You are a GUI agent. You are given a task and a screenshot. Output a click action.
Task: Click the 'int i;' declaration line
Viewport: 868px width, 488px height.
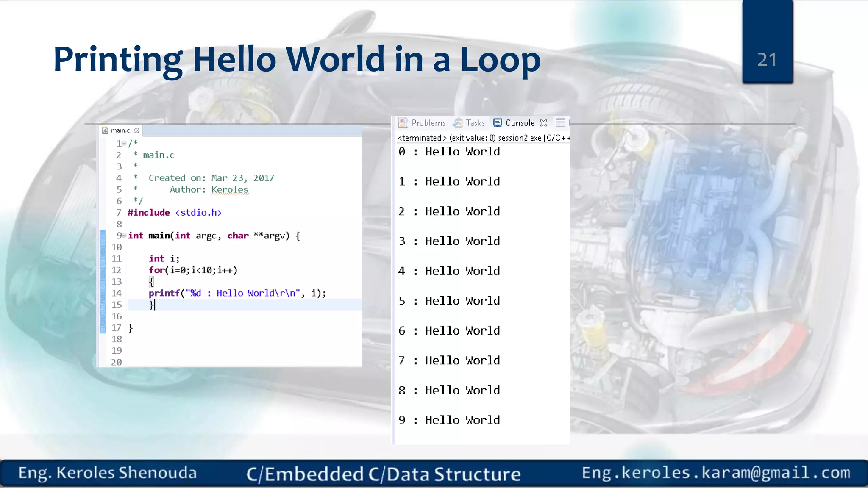(164, 258)
